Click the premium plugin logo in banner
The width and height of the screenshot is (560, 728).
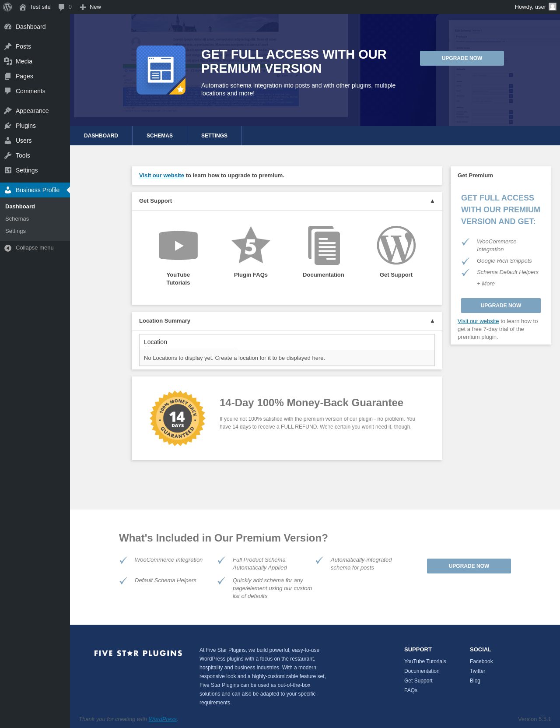tap(161, 70)
